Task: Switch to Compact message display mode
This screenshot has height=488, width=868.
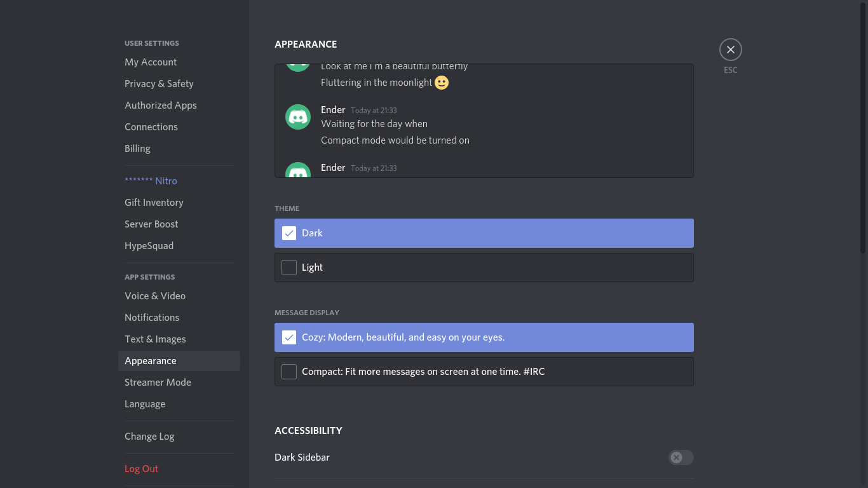Action: point(484,372)
